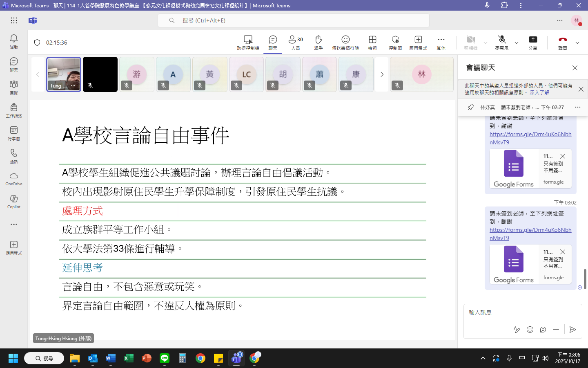Raise hand in the meeting toolbar
This screenshot has width=588, height=368.
(318, 42)
